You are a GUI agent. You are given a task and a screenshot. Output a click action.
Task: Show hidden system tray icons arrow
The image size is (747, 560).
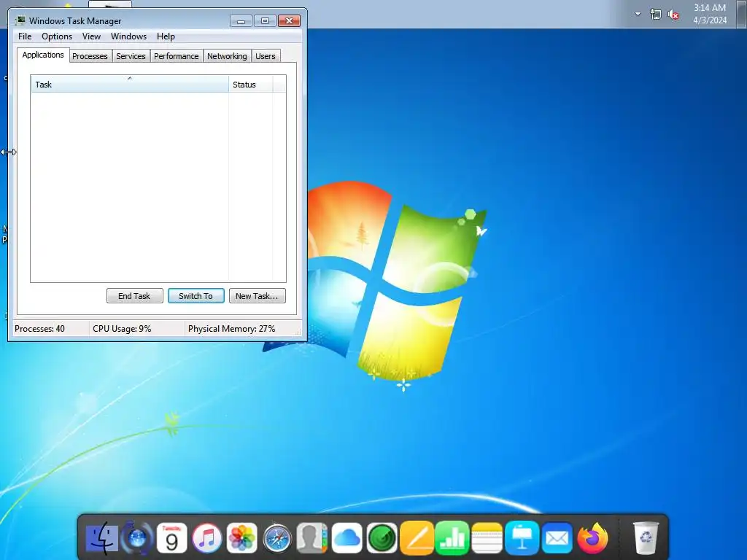point(638,14)
